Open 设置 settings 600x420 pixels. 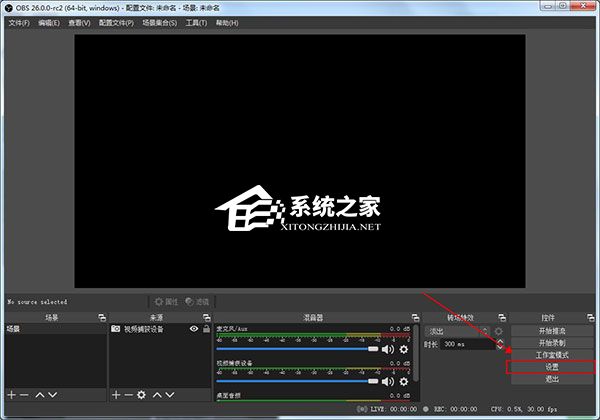pyautogui.click(x=552, y=367)
